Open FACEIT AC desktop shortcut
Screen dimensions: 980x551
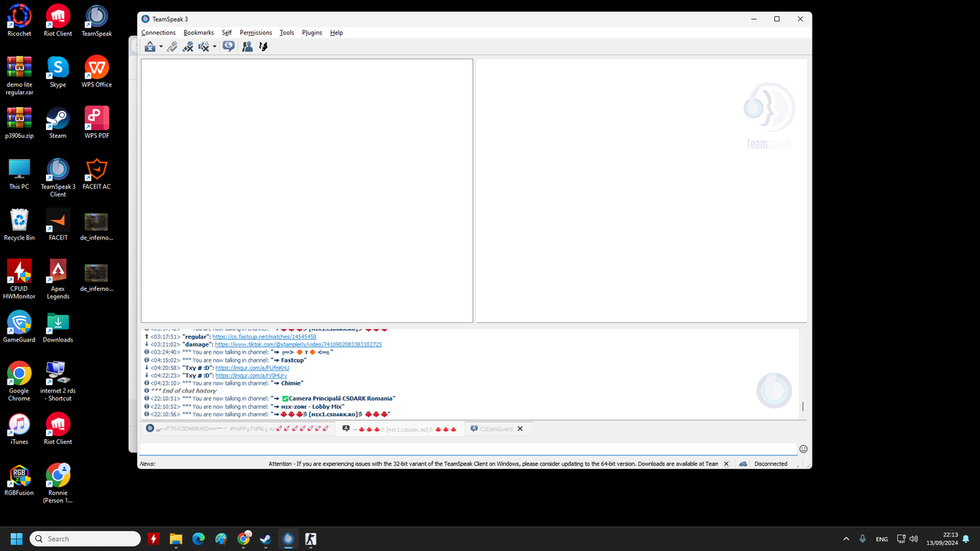point(96,174)
